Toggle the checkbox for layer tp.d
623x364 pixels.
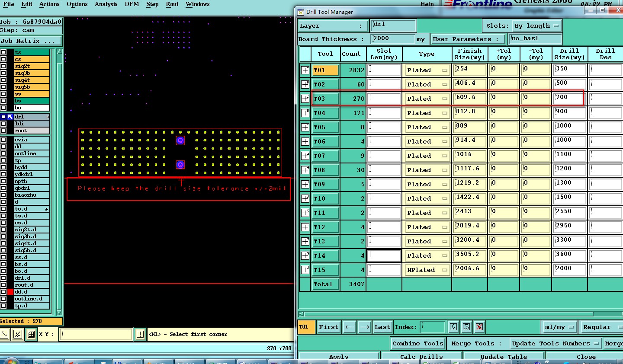tap(3, 306)
